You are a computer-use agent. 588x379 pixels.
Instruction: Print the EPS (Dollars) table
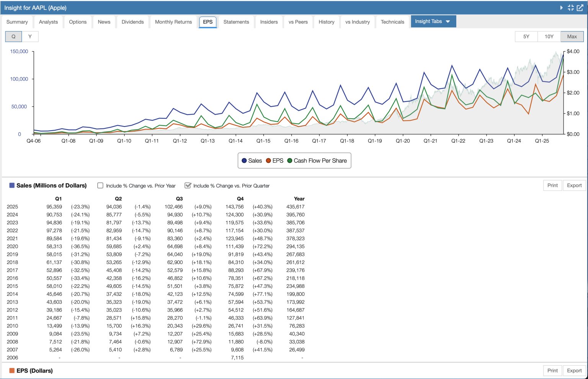552,371
